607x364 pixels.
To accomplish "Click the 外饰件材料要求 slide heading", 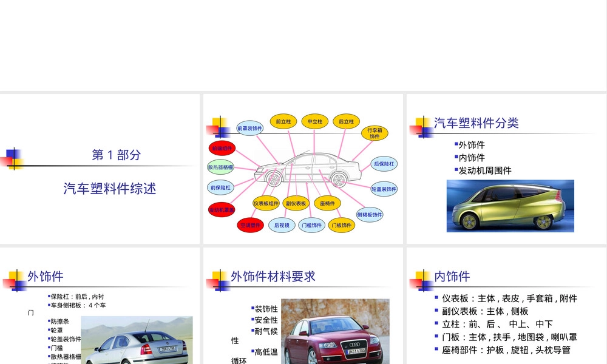I will pyautogui.click(x=273, y=277).
